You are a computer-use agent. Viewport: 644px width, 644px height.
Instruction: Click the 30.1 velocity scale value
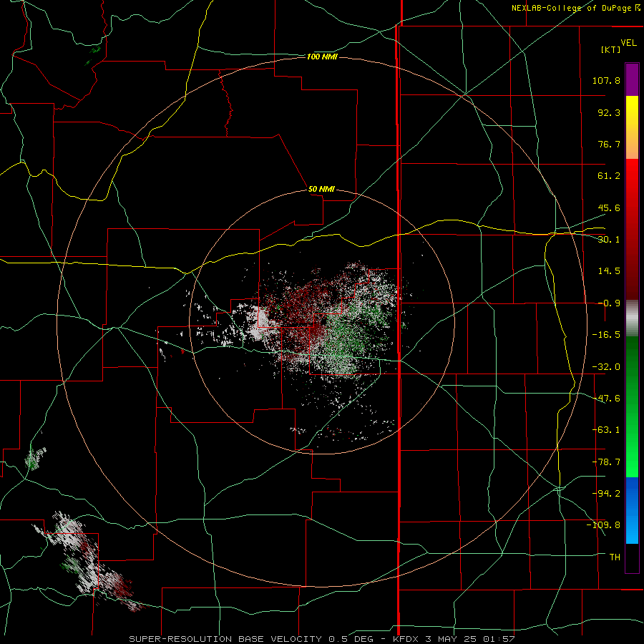tap(609, 240)
